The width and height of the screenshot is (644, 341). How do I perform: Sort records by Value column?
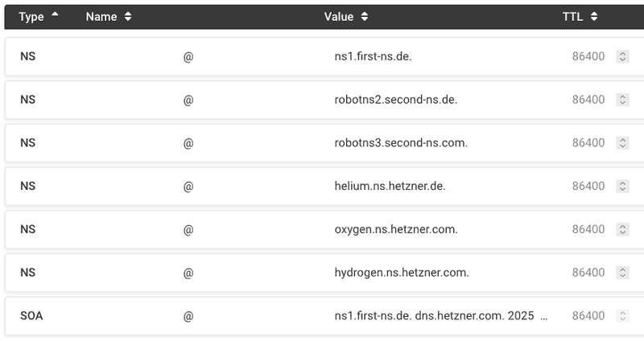pos(346,16)
